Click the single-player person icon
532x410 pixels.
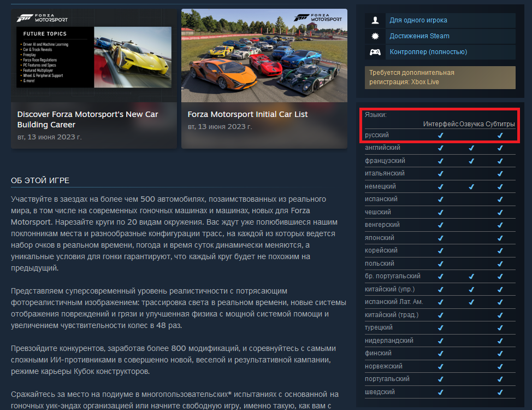[375, 20]
